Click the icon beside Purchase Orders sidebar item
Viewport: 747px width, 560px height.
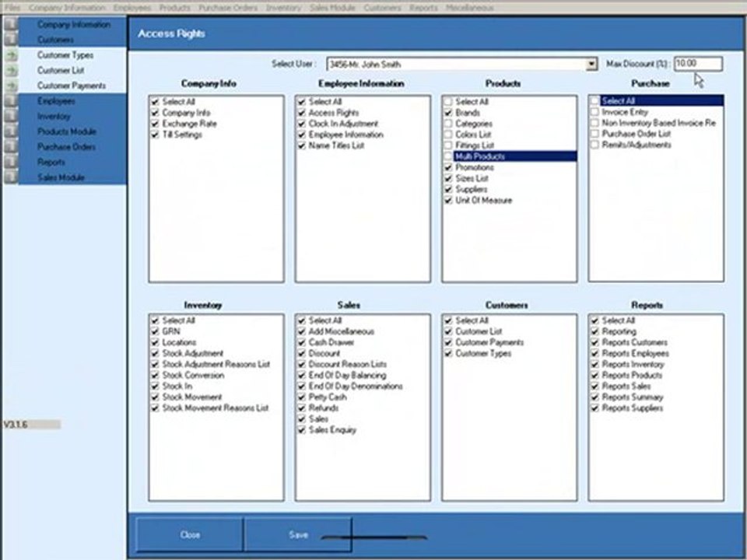tap(10, 147)
